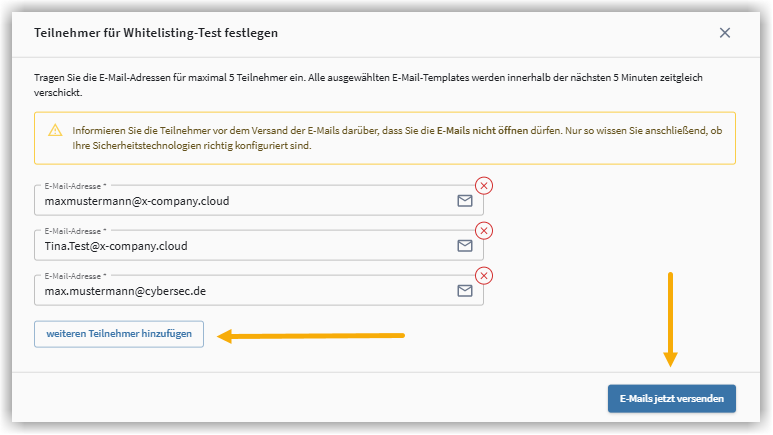Click envelope icon in Tina.Test@x-company.cloud field
773x435 pixels.
click(x=464, y=246)
